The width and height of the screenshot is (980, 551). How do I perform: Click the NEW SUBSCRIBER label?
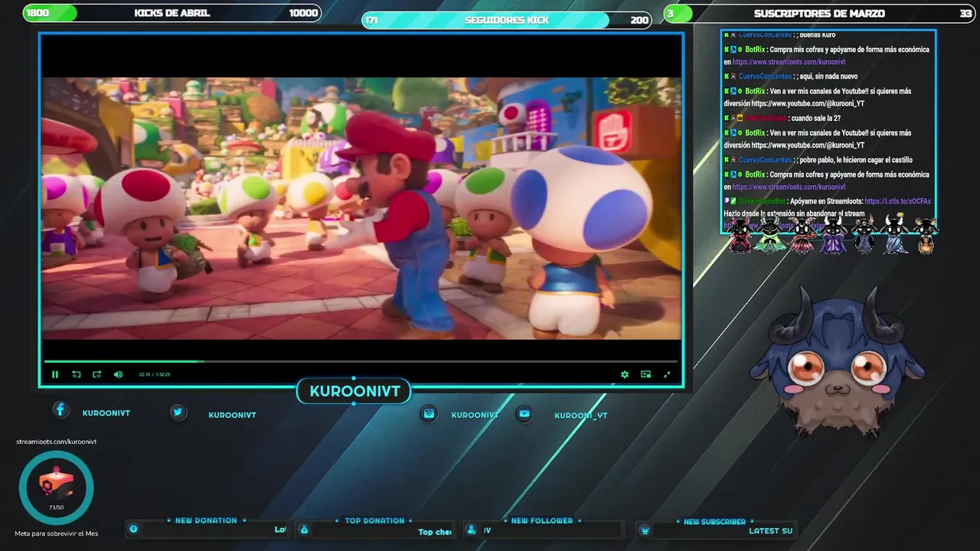click(714, 521)
